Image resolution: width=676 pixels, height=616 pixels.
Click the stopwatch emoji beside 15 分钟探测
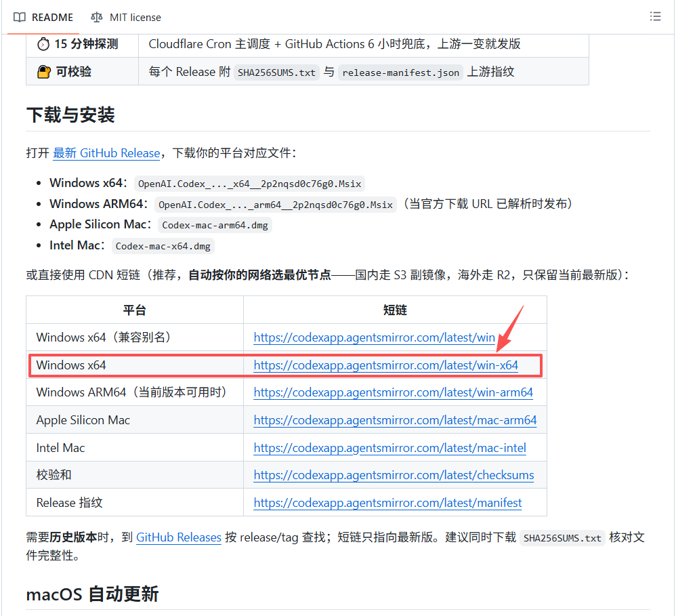pyautogui.click(x=43, y=44)
